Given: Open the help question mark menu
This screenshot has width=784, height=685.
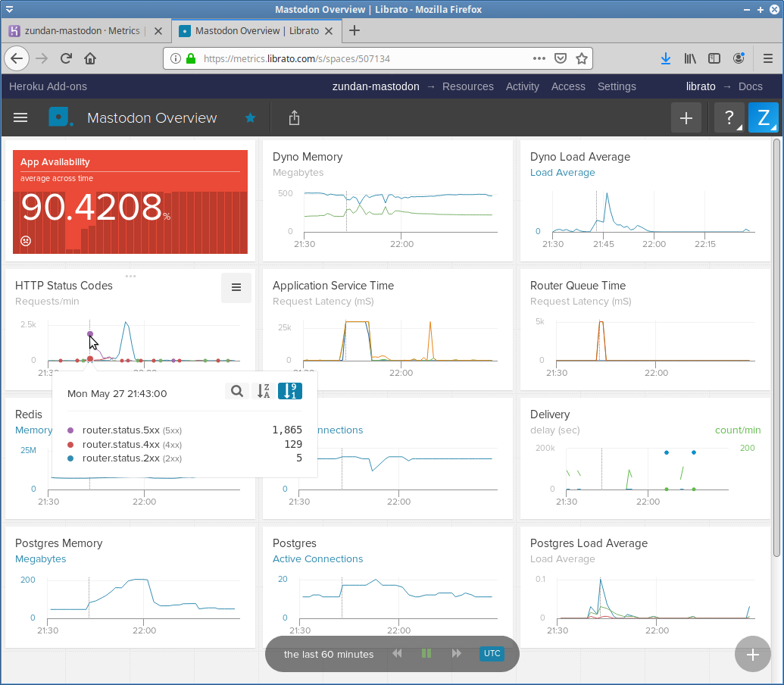Looking at the screenshot, I should 729,118.
